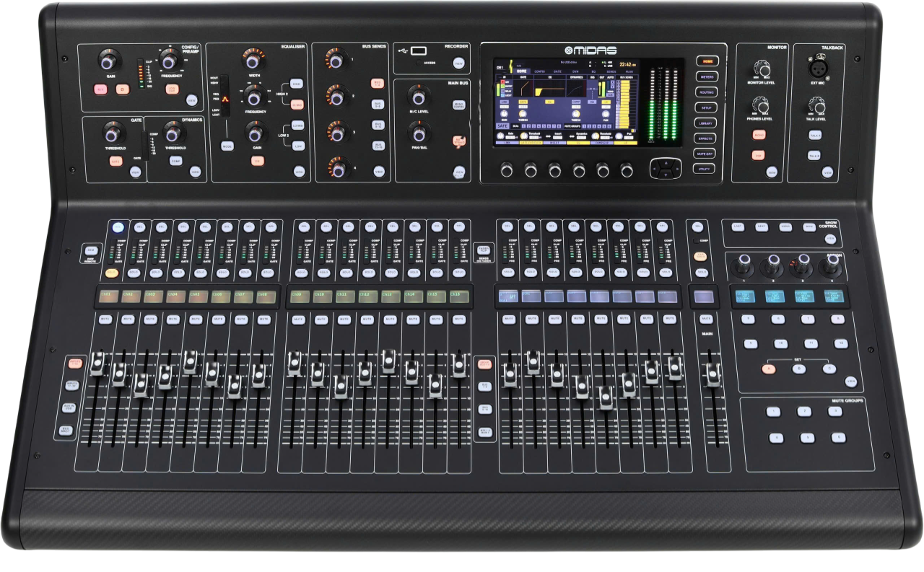Open the Library screen button
The height and width of the screenshot is (572, 924).
tap(705, 123)
